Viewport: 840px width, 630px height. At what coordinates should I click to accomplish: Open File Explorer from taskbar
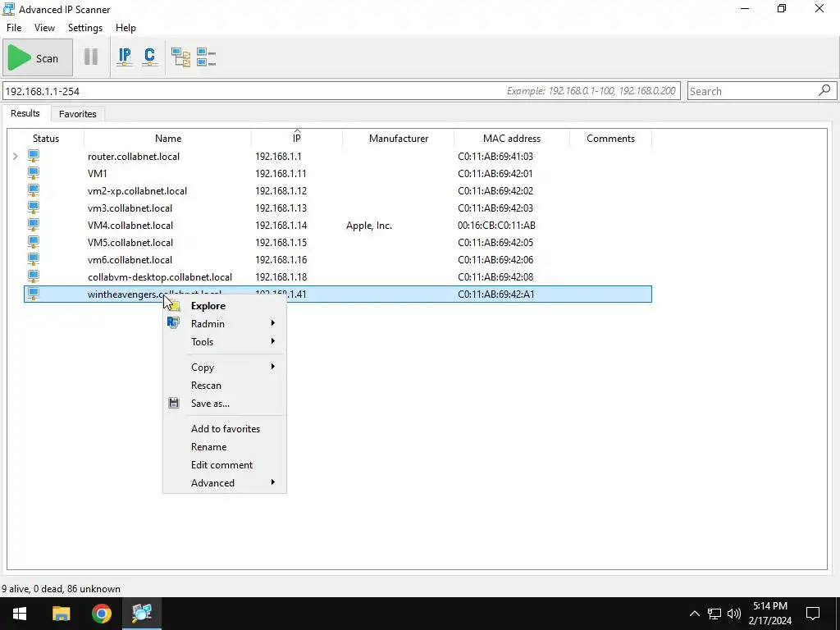(61, 614)
